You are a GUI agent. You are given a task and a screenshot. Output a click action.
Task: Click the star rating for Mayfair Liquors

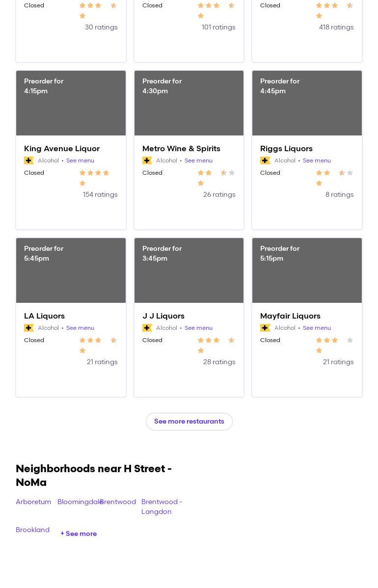(334, 345)
